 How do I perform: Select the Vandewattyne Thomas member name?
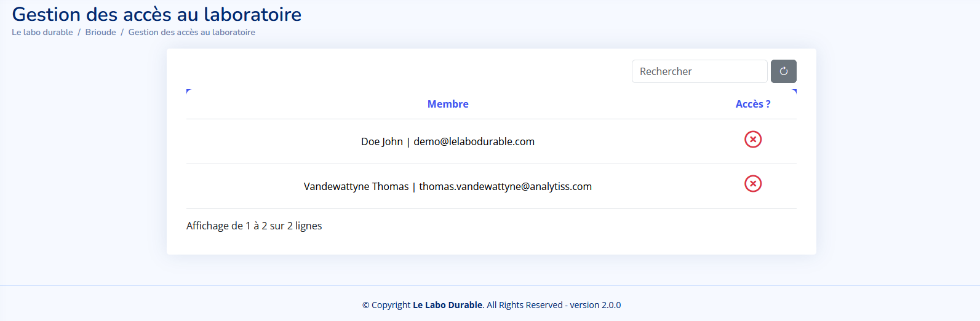click(356, 186)
